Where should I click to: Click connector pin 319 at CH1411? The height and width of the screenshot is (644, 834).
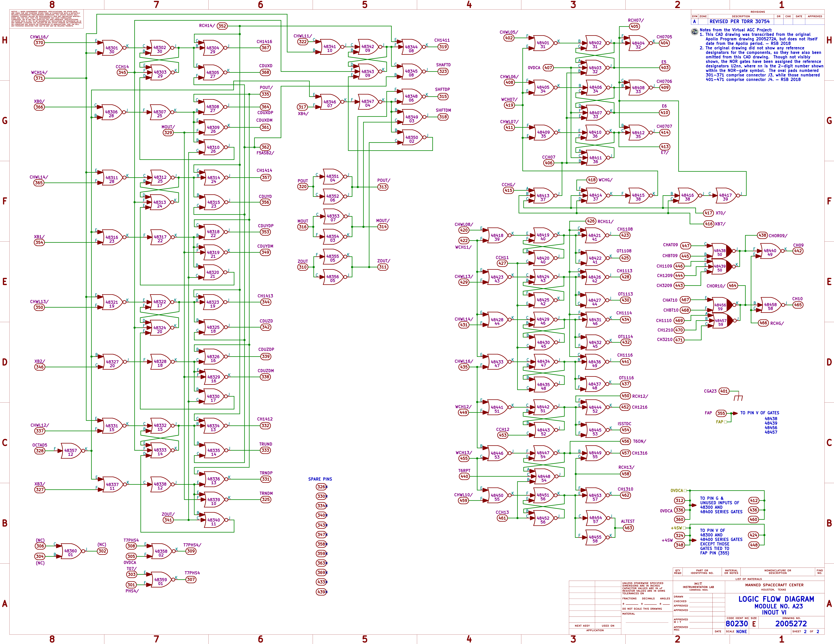443,47
